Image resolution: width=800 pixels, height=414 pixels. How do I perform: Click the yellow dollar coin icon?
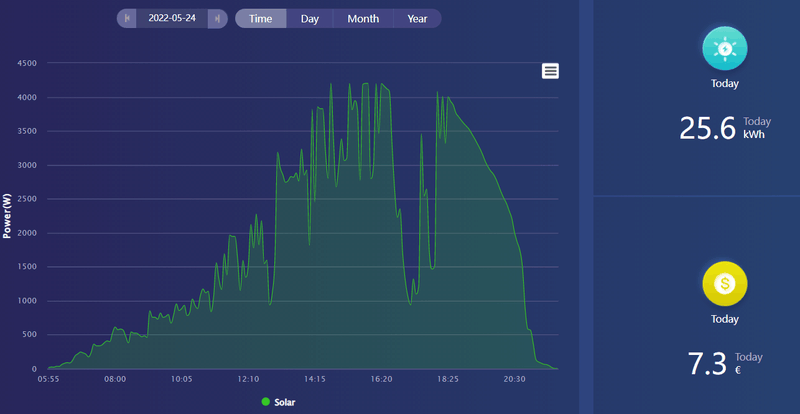click(x=724, y=283)
